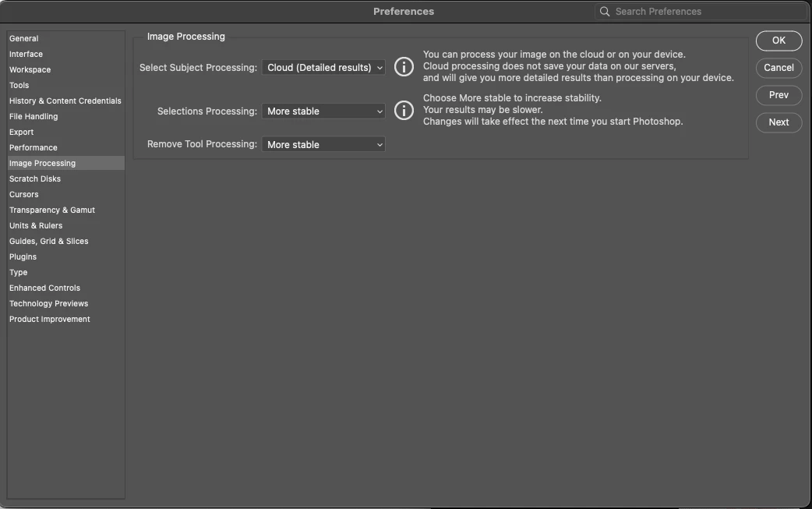This screenshot has width=812, height=509.
Task: Click the magnifier icon in Search Preferences
Action: click(x=605, y=12)
